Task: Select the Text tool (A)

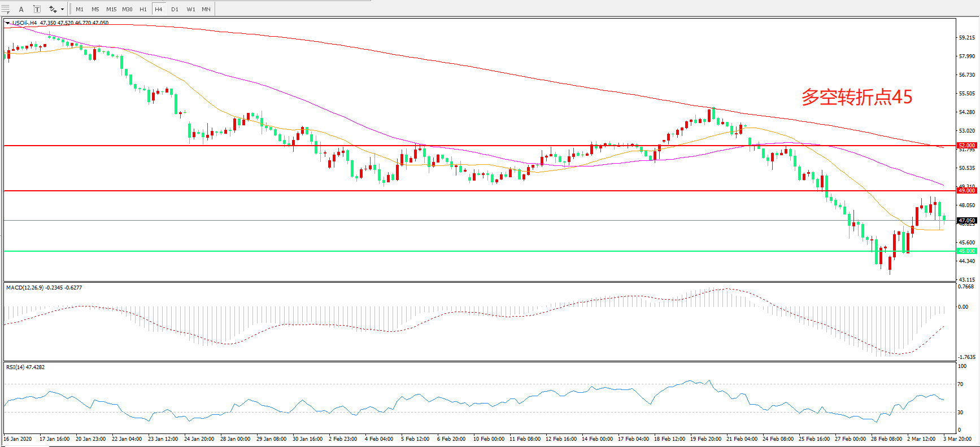Action: tap(21, 9)
